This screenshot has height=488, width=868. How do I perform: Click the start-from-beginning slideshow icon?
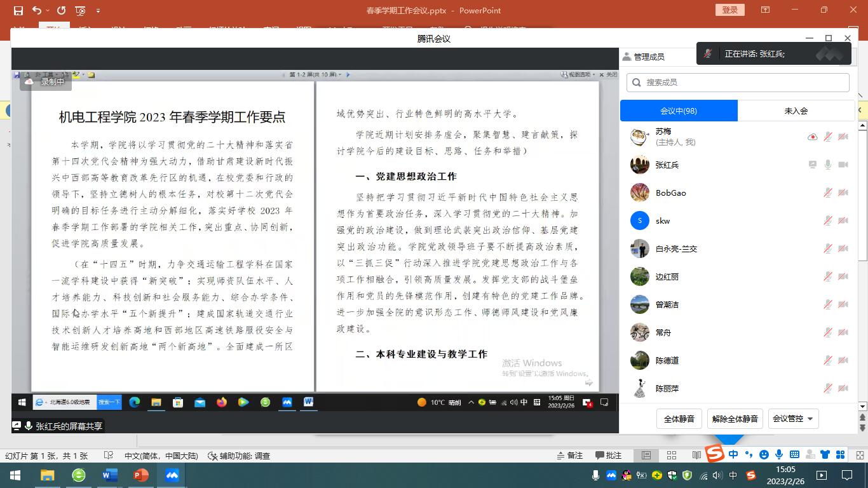tap(80, 10)
